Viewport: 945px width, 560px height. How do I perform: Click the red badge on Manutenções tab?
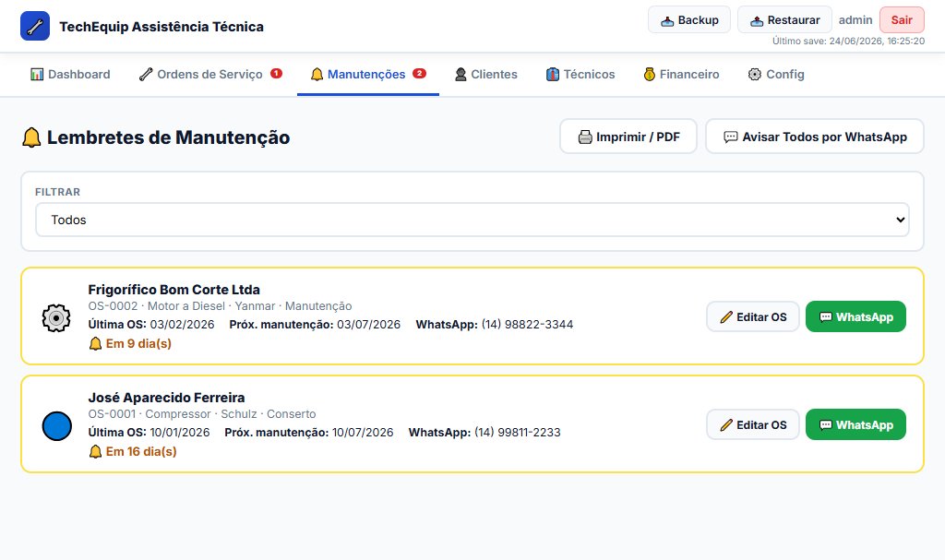[420, 73]
